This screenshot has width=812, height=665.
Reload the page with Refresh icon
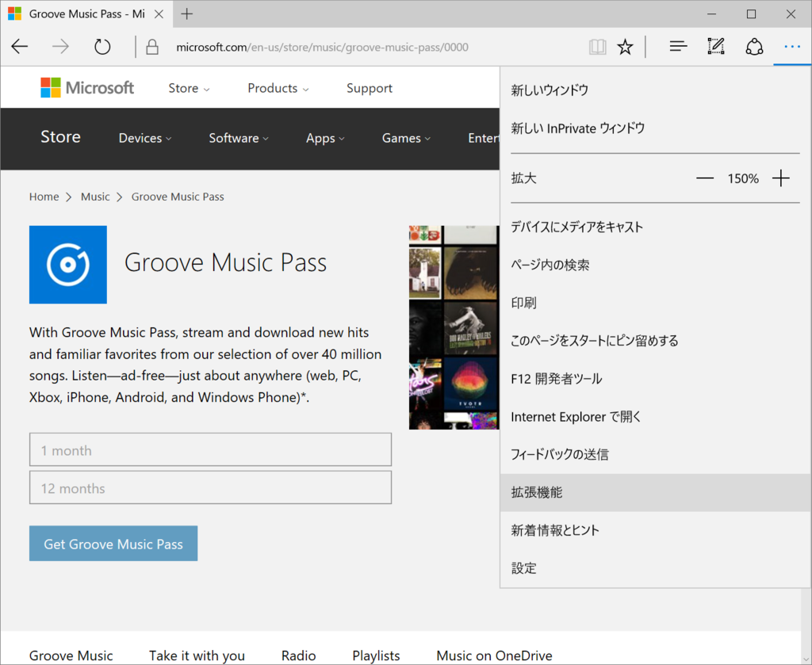(x=102, y=47)
